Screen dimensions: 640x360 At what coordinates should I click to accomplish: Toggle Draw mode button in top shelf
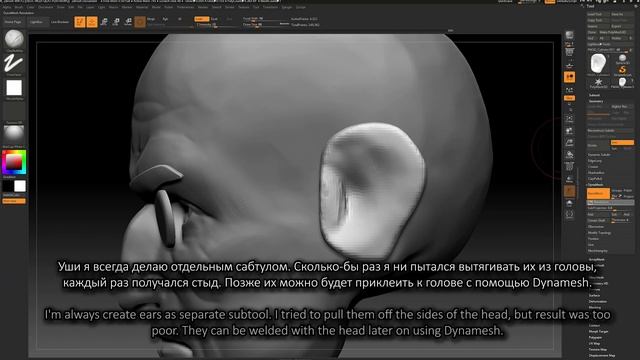92,22
